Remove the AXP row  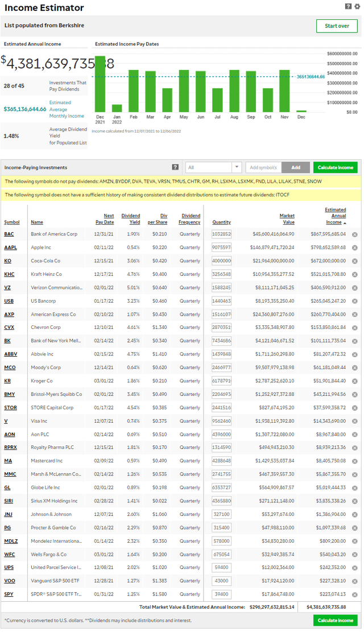click(355, 315)
